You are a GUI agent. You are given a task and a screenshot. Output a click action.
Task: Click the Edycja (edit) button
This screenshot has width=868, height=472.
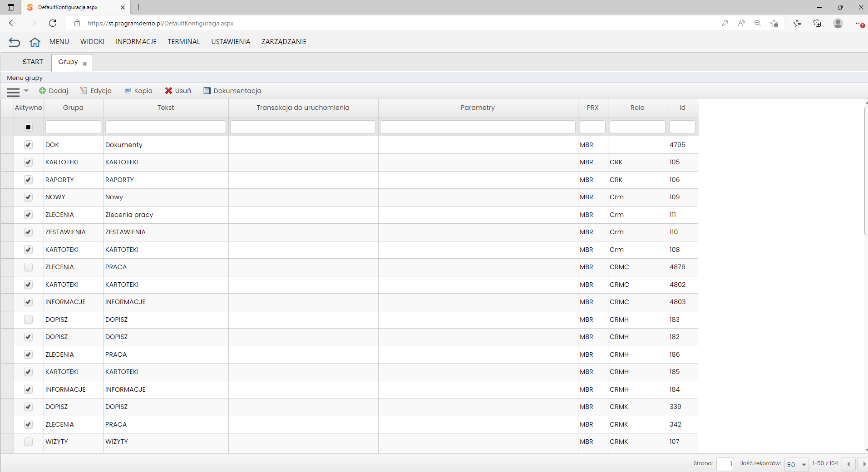point(96,91)
